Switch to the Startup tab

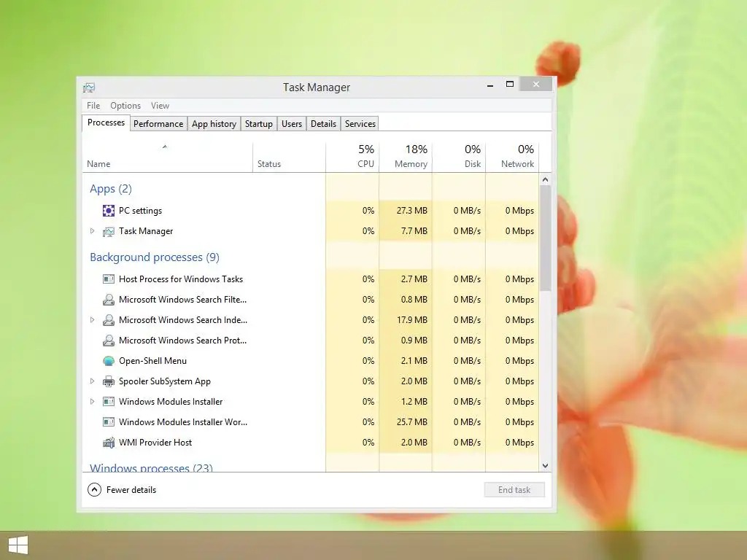tap(259, 124)
